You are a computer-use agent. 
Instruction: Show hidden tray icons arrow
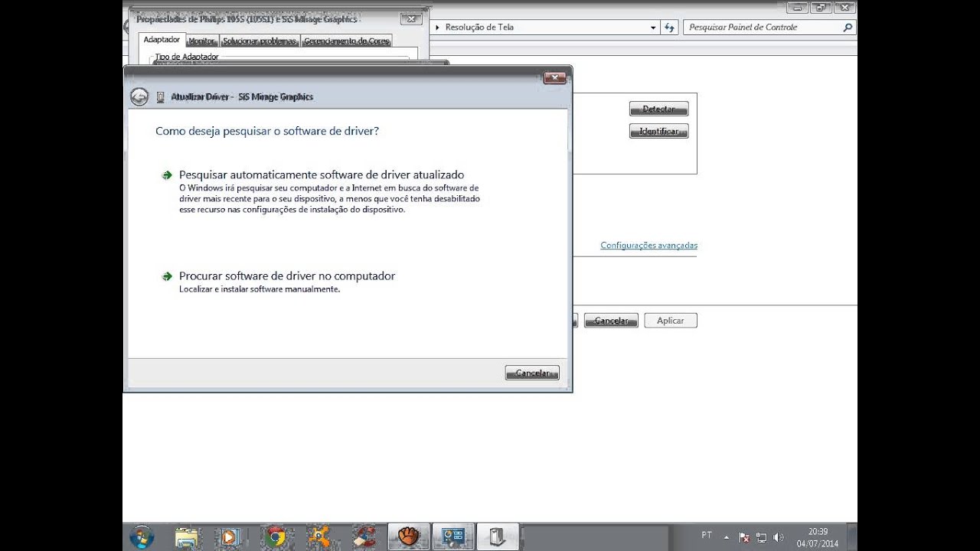click(727, 537)
